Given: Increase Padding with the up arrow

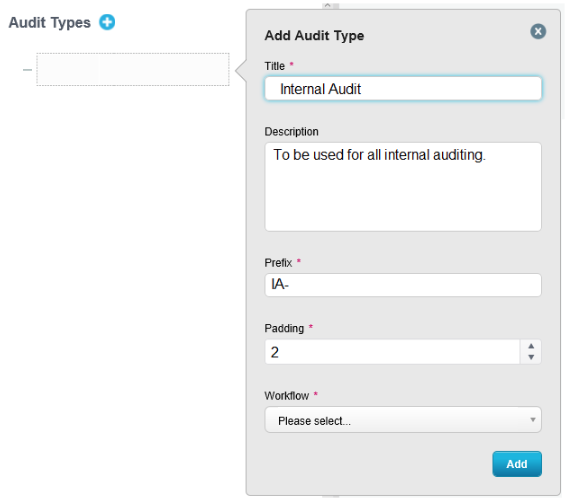Looking at the screenshot, I should pos(531,346).
